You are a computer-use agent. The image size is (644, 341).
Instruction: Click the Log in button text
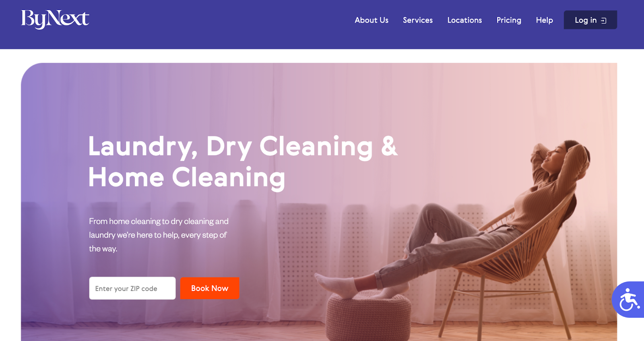pos(586,20)
